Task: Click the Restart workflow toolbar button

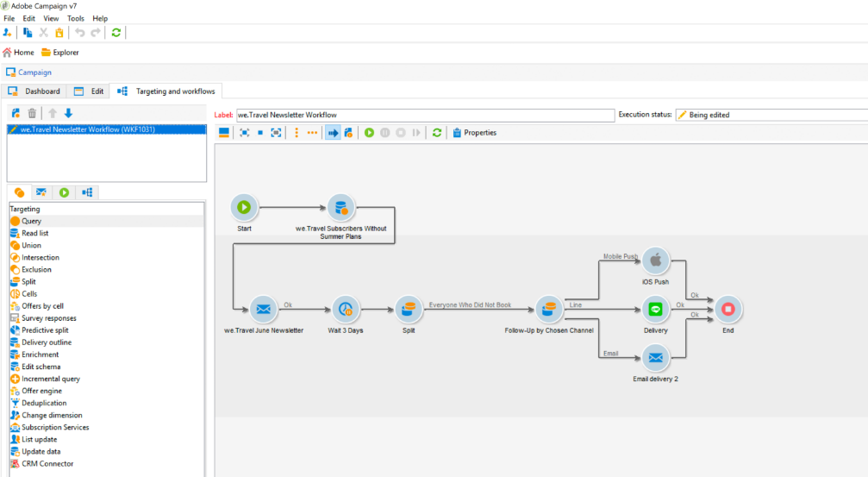Action: click(x=415, y=133)
